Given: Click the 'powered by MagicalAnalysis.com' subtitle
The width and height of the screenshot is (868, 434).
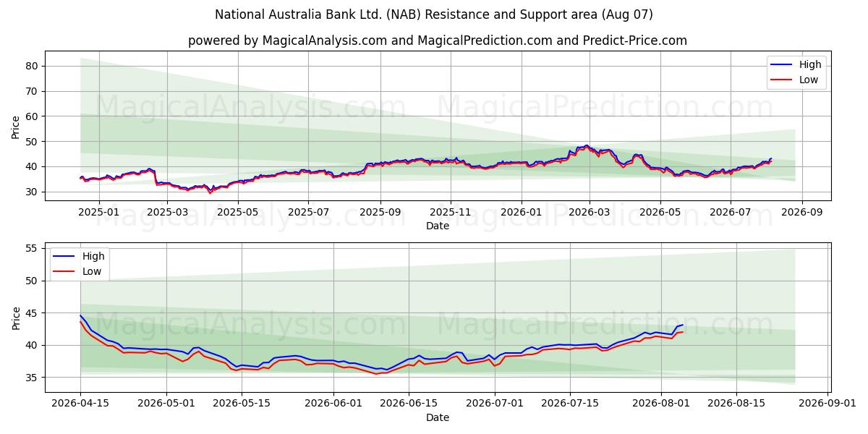Looking at the screenshot, I should (438, 41).
